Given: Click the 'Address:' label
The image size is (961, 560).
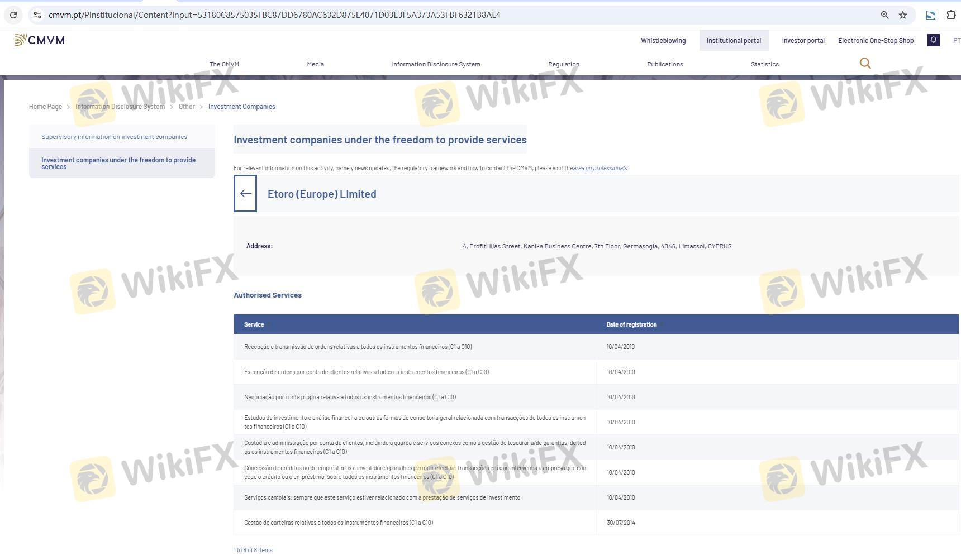Looking at the screenshot, I should 259,246.
